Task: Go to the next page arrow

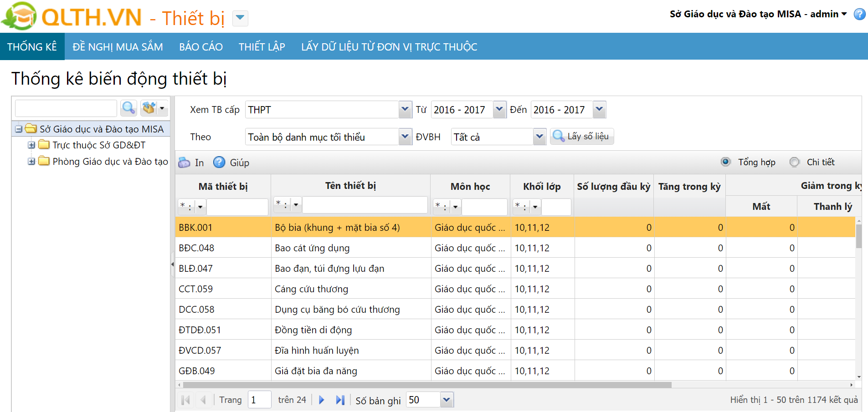Action: [x=322, y=400]
